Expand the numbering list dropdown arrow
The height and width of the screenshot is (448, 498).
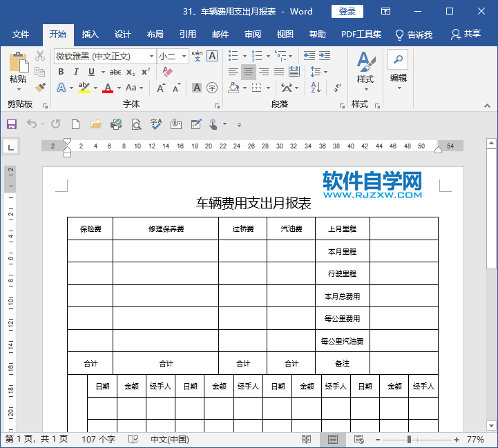tap(268, 56)
